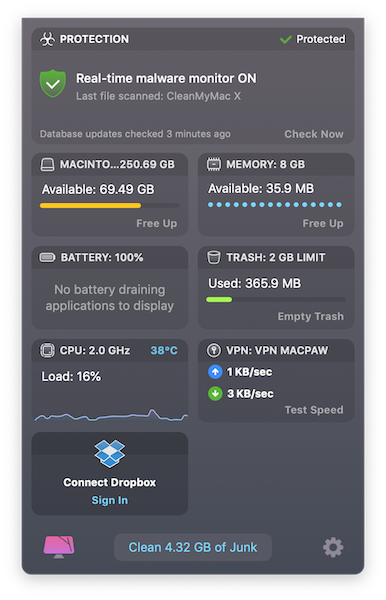
Task: Free Up memory in Memory panel
Action: 323,223
